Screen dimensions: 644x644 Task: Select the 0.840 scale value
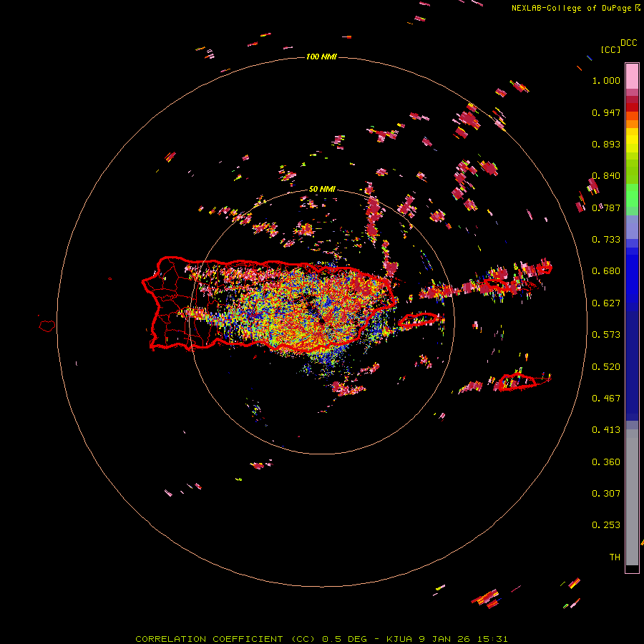coord(606,176)
